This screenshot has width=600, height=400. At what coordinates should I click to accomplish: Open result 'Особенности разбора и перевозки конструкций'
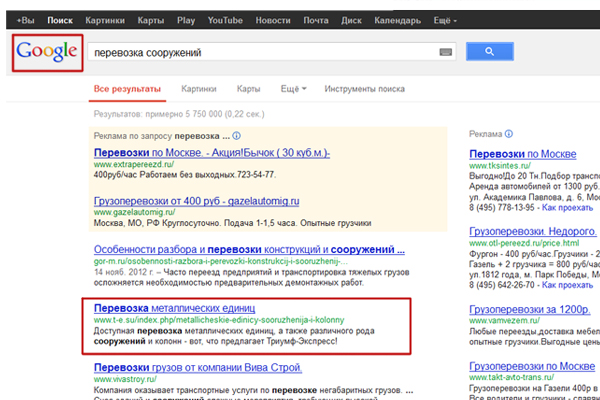click(x=249, y=250)
